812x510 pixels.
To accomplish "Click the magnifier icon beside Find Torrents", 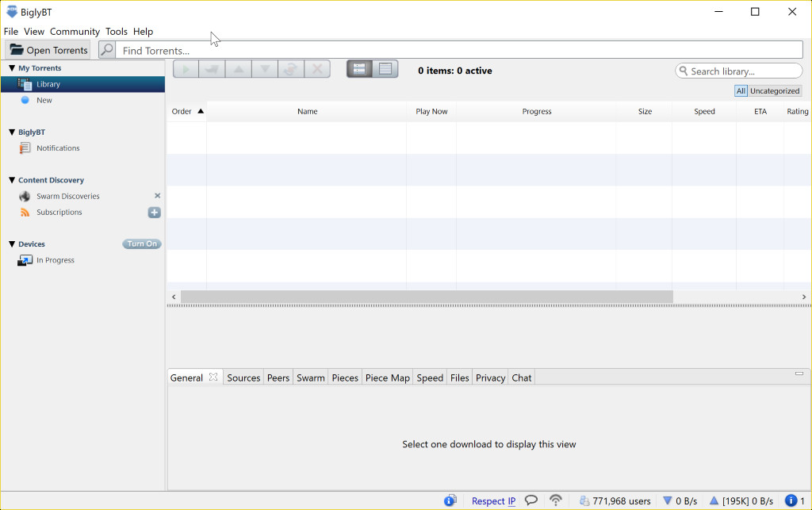I will coord(107,50).
